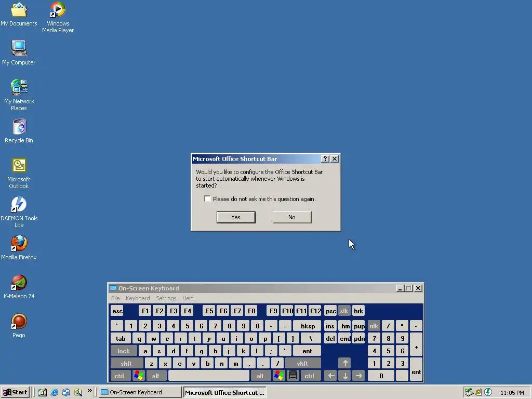Click the fourth quick launch search icon
Viewport: 532px width, 399px height.
(78, 392)
